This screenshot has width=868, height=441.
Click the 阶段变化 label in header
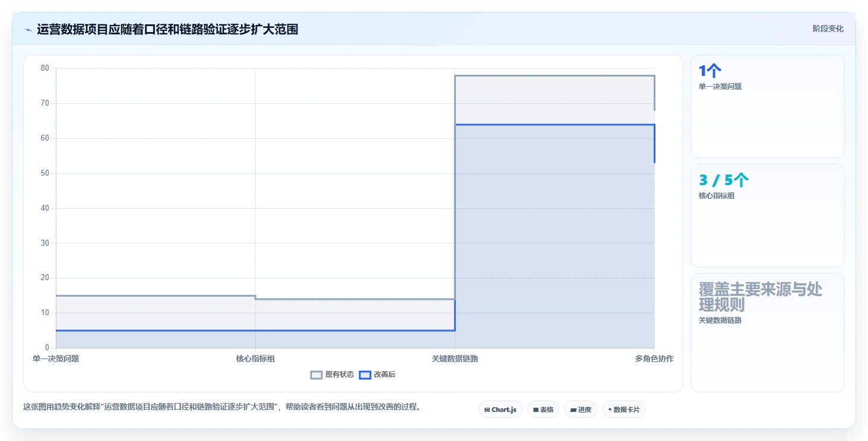tap(828, 28)
